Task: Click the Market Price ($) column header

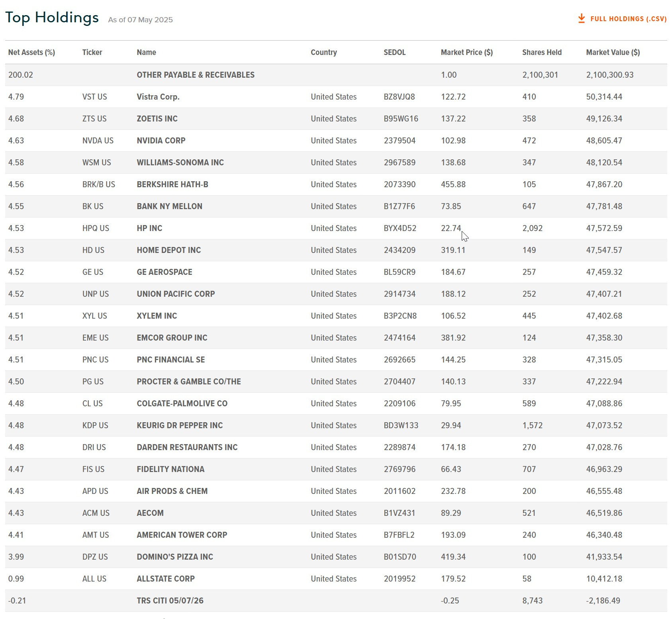Action: [x=466, y=52]
